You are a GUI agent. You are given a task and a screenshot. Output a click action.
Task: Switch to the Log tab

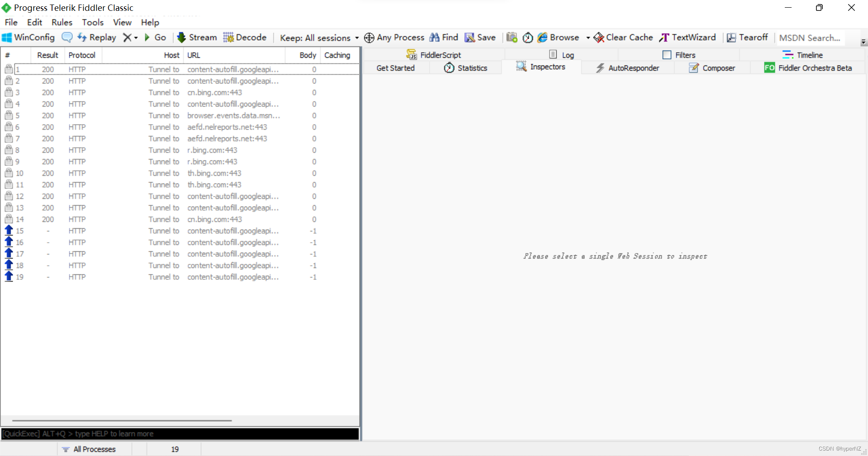pos(561,55)
